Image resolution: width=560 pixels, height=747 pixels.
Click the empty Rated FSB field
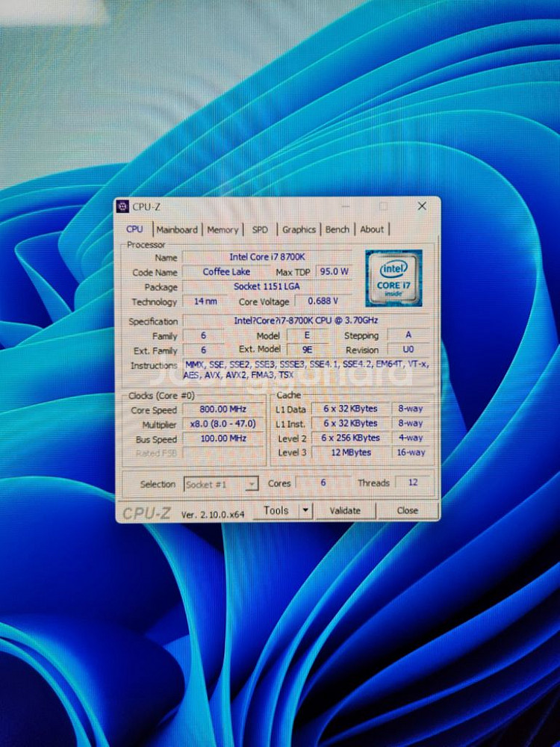223,453
